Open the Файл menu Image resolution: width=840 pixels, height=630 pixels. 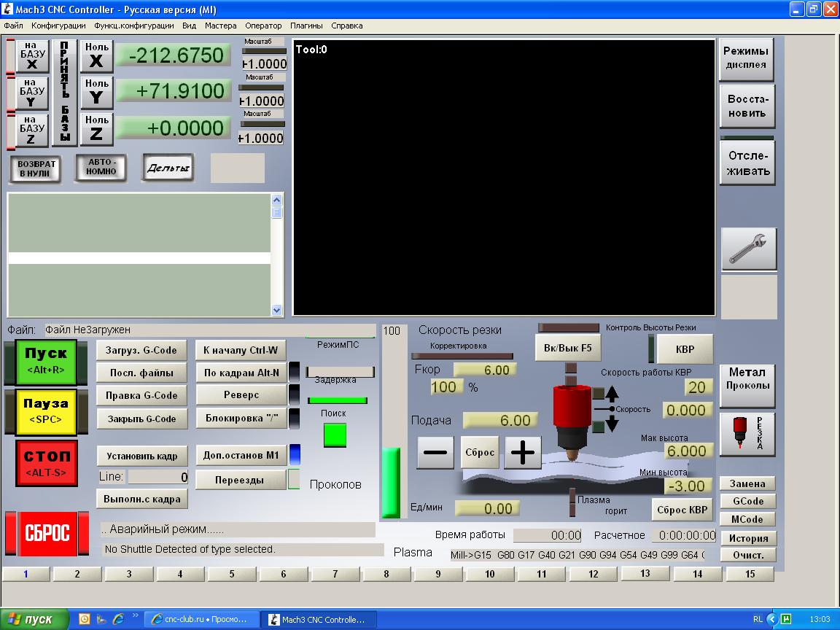[13, 26]
